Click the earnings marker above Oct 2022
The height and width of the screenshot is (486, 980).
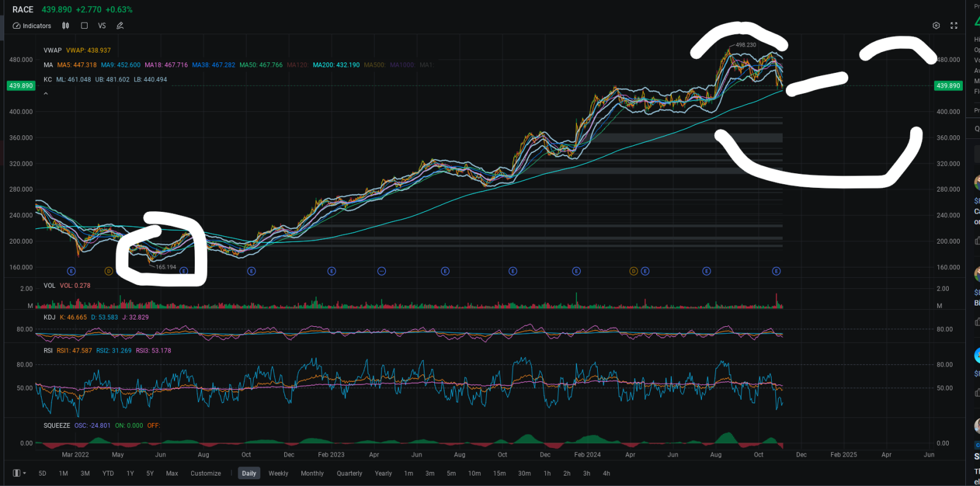[251, 271]
